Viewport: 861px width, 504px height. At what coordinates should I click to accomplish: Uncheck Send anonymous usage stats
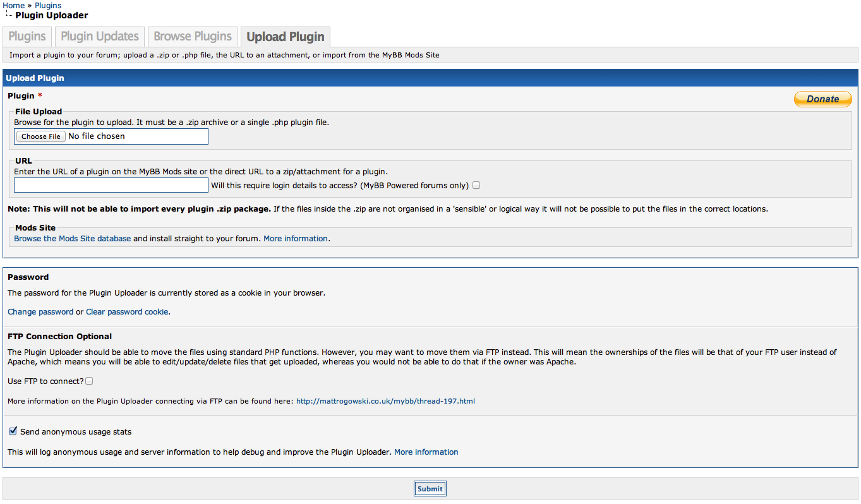(13, 431)
